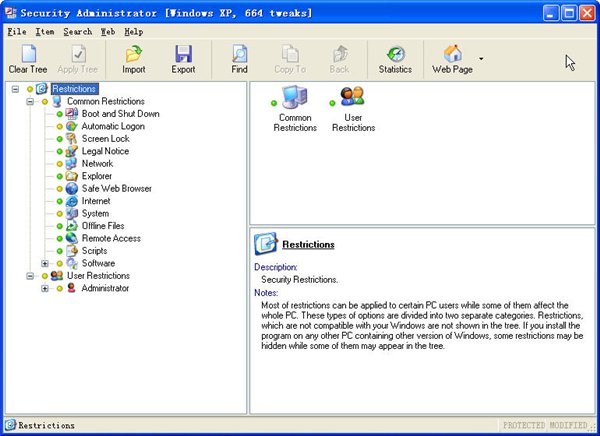600x436 pixels.
Task: Select the Common Restrictions tree label
Action: [106, 101]
